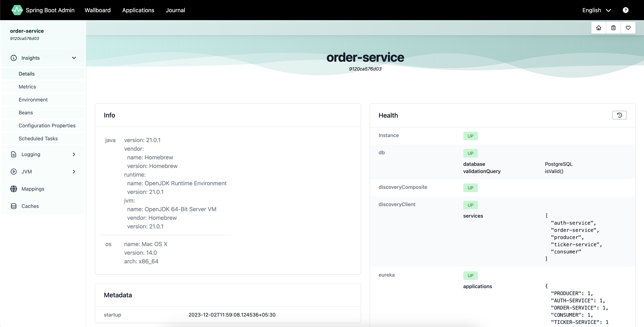
Task: Open the Applications menu item
Action: click(138, 10)
